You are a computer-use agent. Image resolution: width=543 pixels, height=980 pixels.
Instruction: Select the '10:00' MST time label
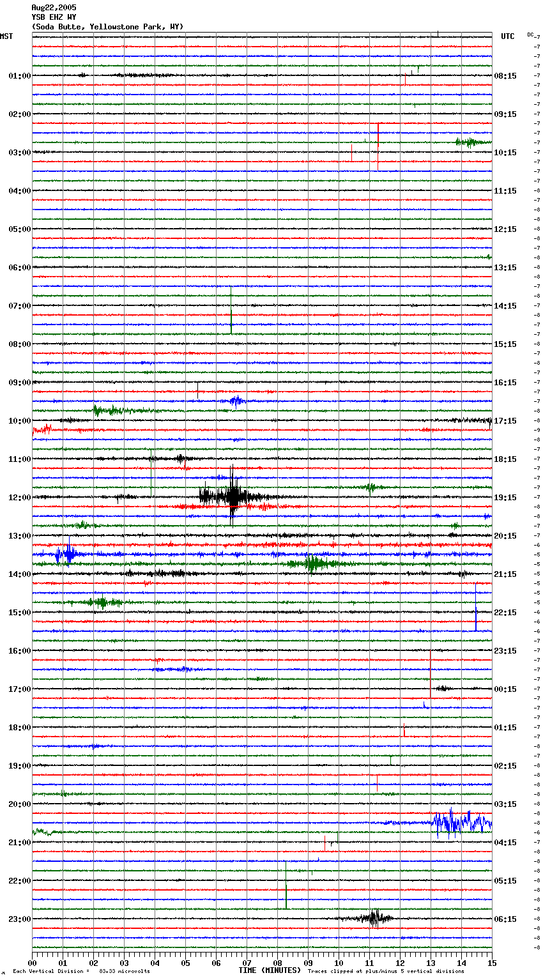click(x=20, y=421)
